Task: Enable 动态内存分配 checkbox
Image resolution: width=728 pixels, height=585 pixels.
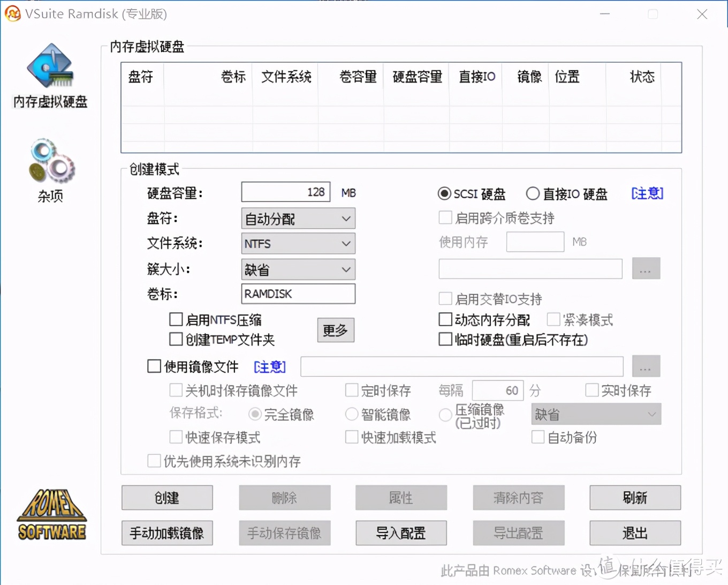Action: point(445,319)
